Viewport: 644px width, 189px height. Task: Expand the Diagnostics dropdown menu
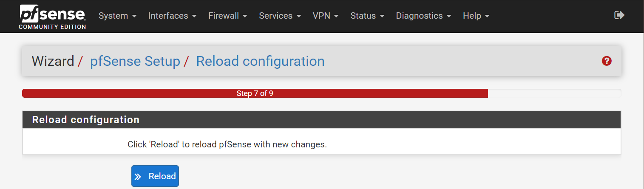[x=424, y=16]
